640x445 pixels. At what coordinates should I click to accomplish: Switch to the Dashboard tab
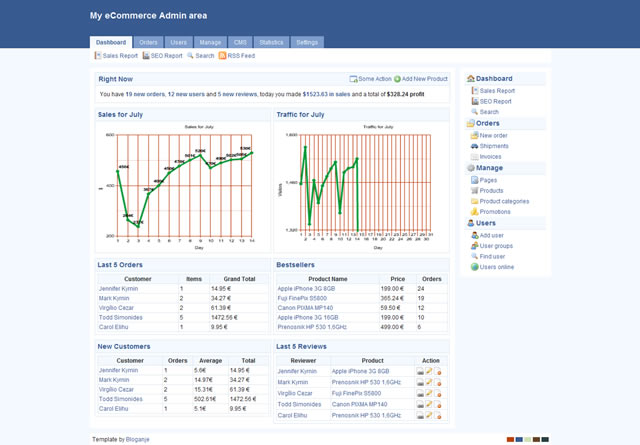[x=111, y=42]
